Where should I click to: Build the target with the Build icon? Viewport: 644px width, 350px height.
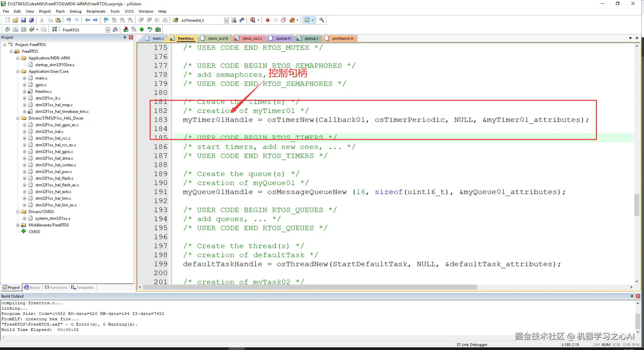[x=15, y=29]
